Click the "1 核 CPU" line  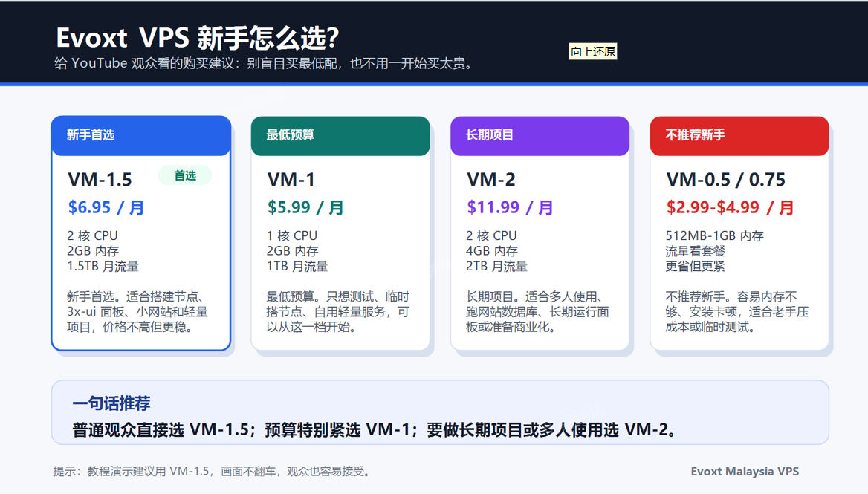coord(292,235)
